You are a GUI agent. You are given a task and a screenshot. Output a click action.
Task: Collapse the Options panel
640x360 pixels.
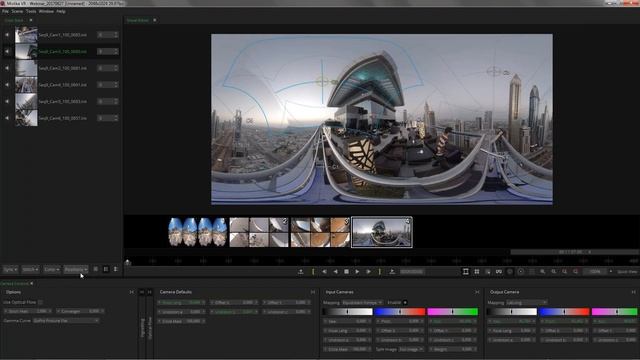pos(131,292)
